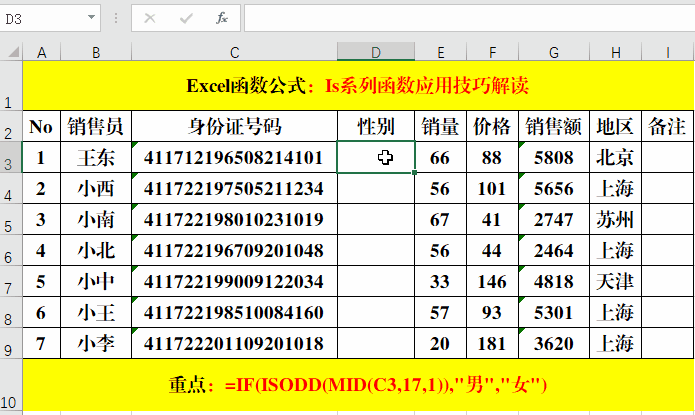
Task: Select column H header
Action: (616, 52)
